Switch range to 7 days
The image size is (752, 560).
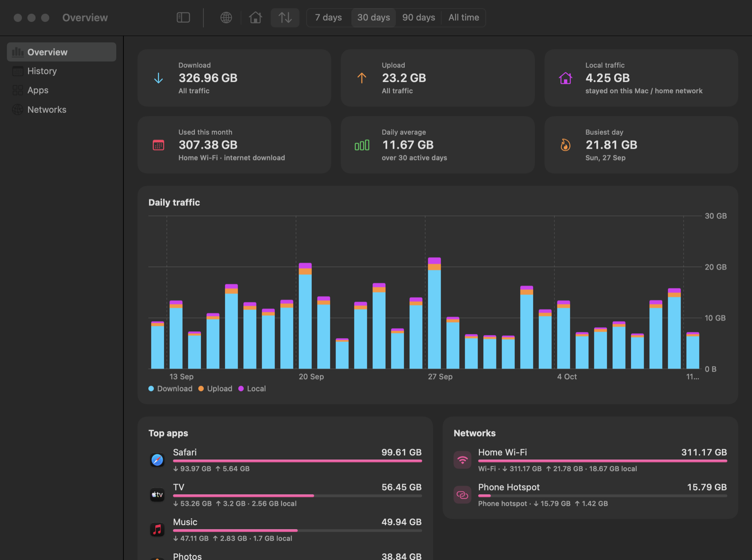click(328, 18)
